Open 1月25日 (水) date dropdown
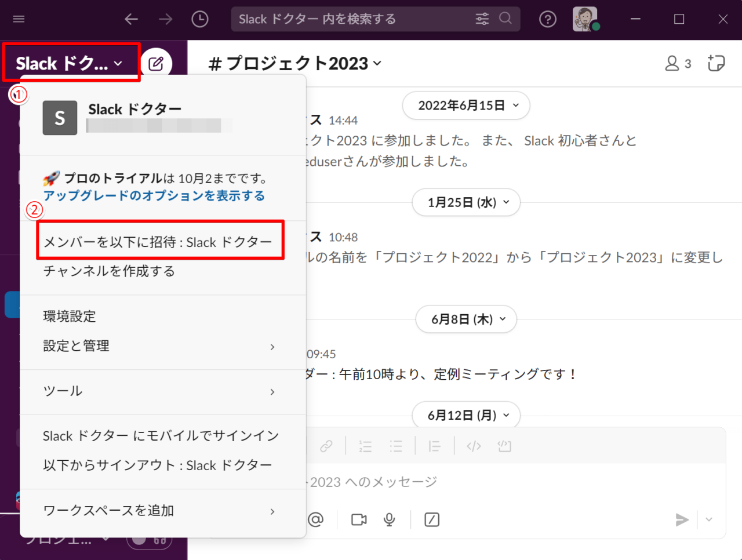This screenshot has height=560, width=742. click(466, 202)
